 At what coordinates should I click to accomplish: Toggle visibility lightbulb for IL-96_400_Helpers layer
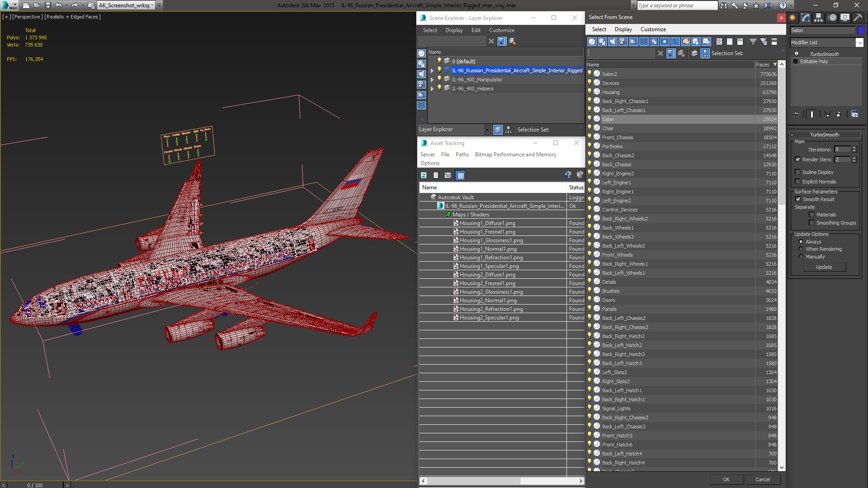tap(439, 88)
